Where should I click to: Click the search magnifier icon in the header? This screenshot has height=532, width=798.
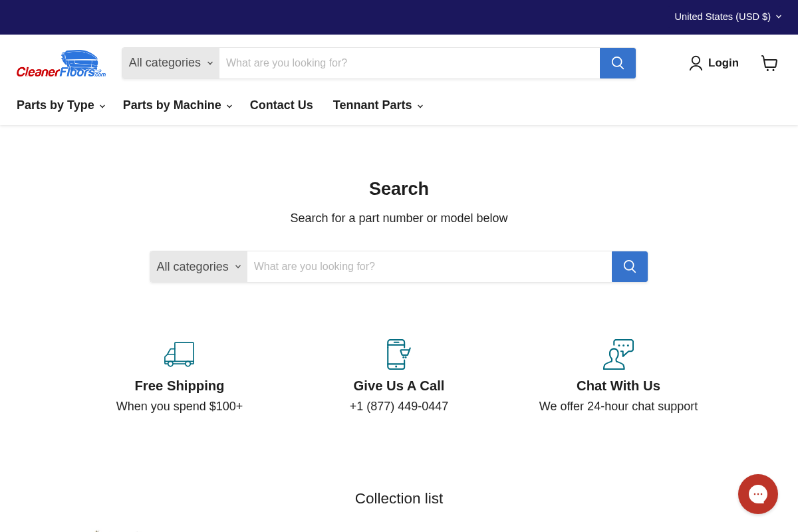pos(617,63)
